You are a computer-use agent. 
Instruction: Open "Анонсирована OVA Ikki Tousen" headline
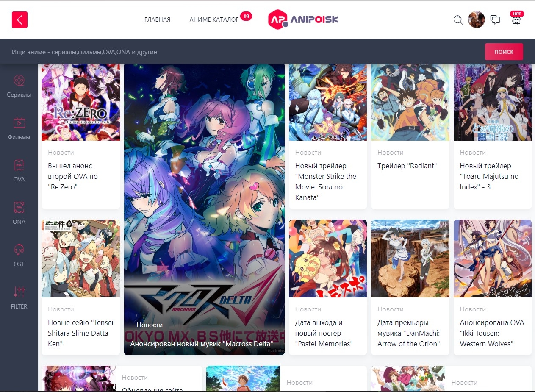492,333
